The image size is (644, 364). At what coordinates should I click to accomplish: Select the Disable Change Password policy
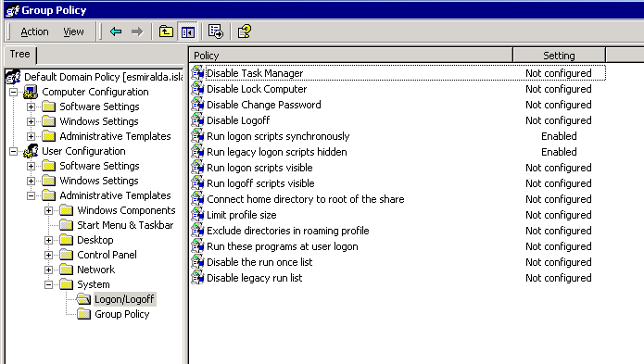click(x=264, y=105)
